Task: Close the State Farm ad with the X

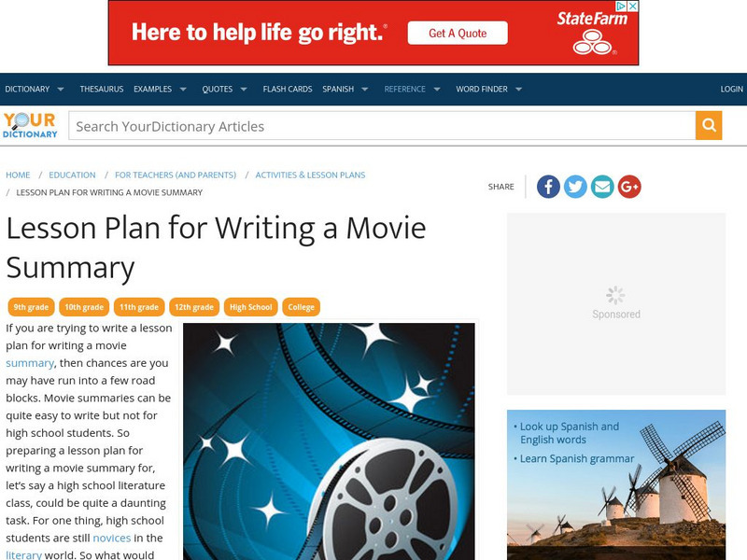Action: pos(633,7)
